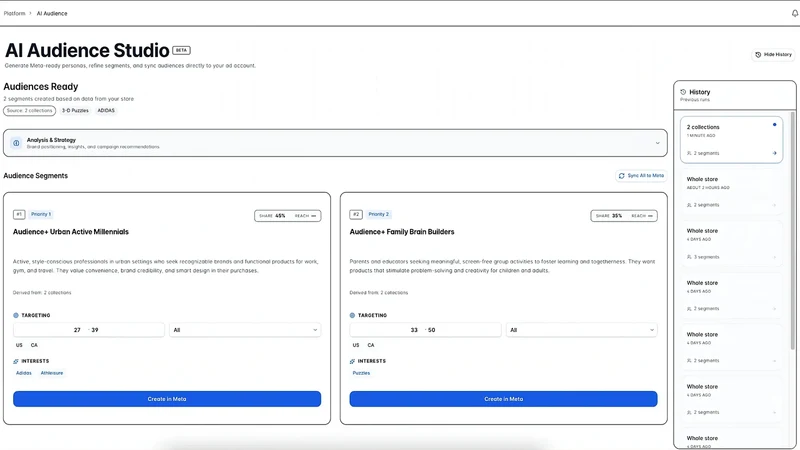Click the History panel clock icon

(683, 92)
